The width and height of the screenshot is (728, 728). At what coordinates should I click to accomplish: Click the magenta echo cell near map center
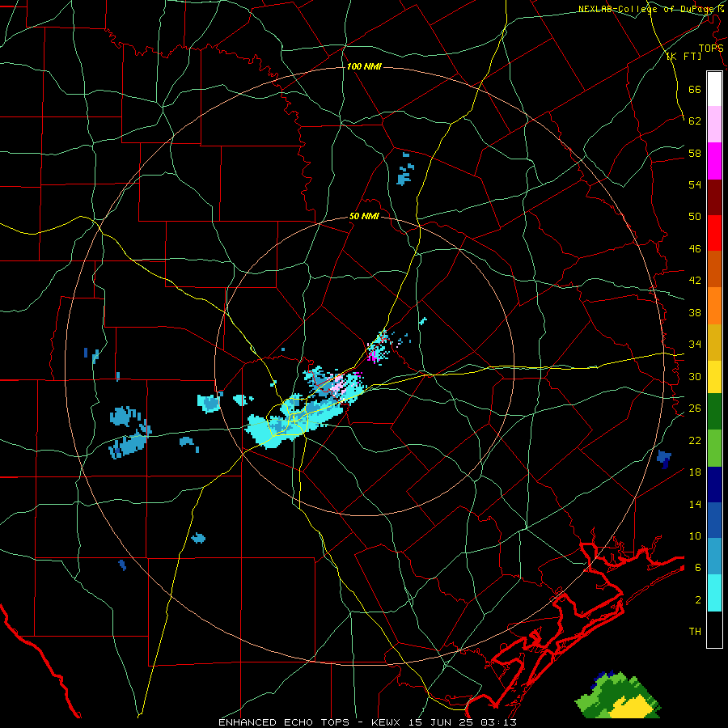click(x=373, y=356)
